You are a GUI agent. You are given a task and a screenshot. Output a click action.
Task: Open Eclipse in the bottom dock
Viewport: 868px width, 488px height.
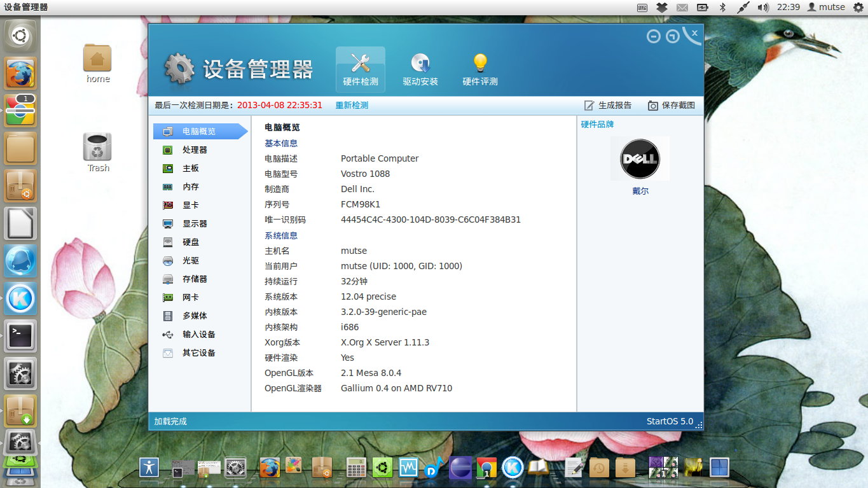tap(460, 468)
